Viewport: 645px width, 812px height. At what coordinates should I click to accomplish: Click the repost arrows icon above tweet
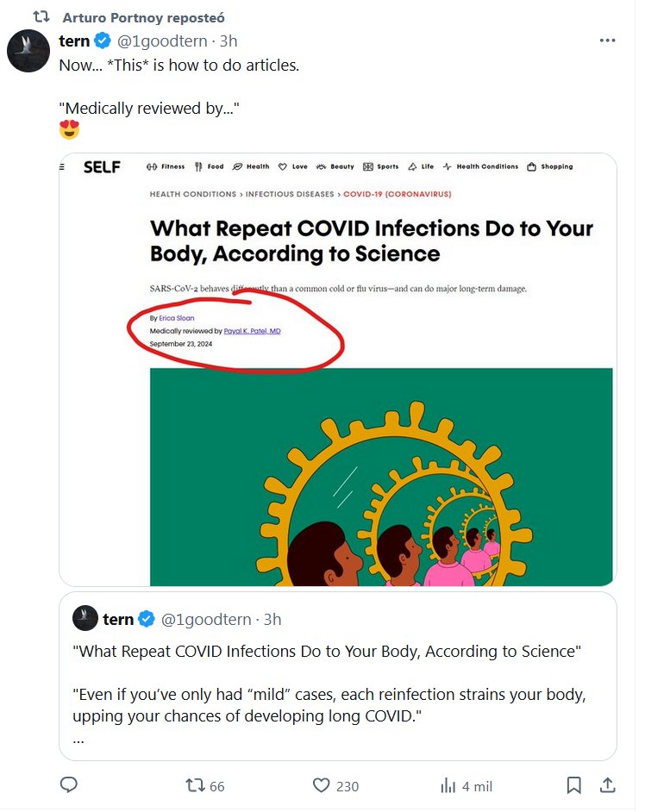point(41,17)
